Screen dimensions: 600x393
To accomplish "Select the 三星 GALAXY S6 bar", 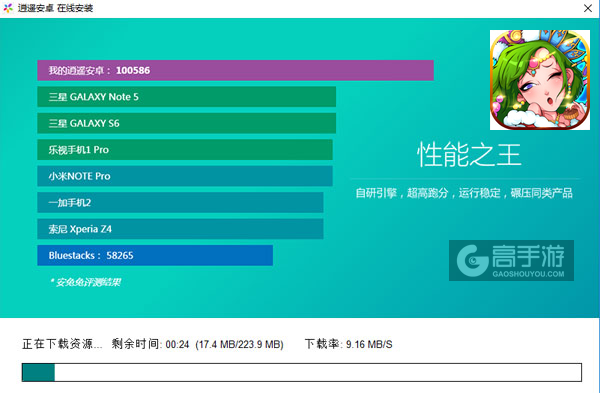I will [186, 123].
